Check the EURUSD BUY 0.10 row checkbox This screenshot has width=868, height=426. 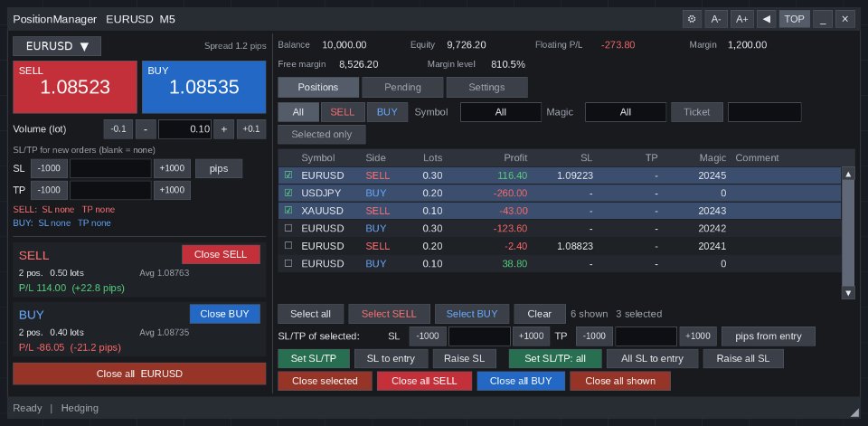[x=288, y=263]
